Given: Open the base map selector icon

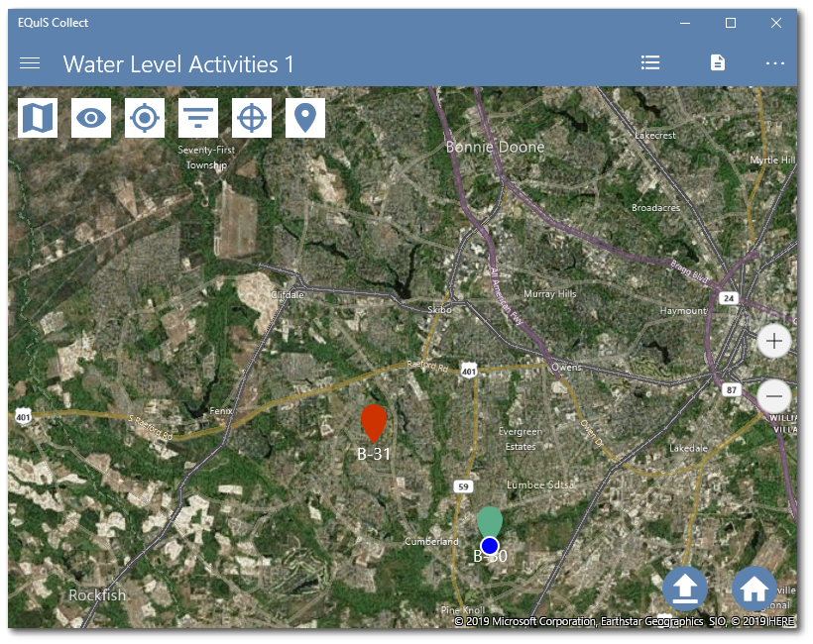Looking at the screenshot, I should coord(37,117).
